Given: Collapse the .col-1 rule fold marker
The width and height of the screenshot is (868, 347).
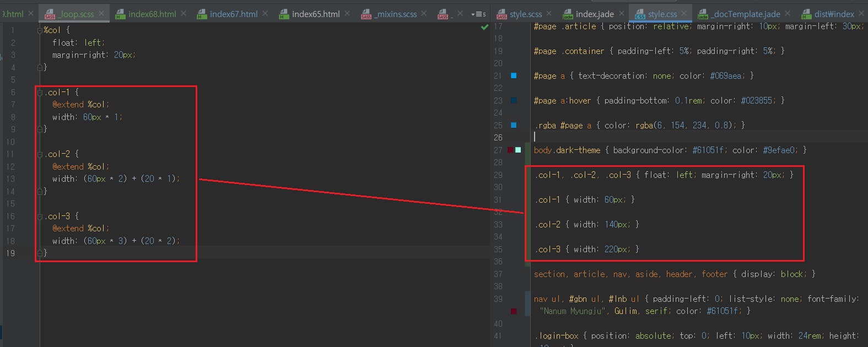Looking at the screenshot, I should pyautogui.click(x=40, y=93).
